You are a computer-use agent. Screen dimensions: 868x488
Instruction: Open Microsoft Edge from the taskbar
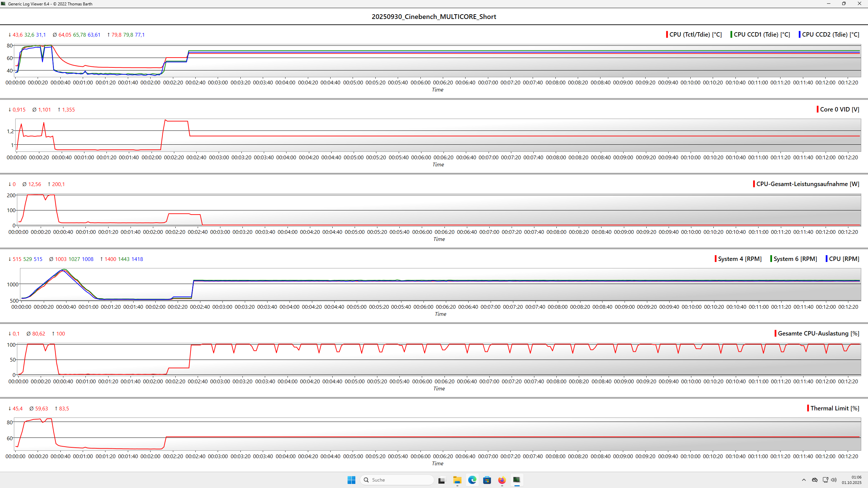click(x=472, y=480)
